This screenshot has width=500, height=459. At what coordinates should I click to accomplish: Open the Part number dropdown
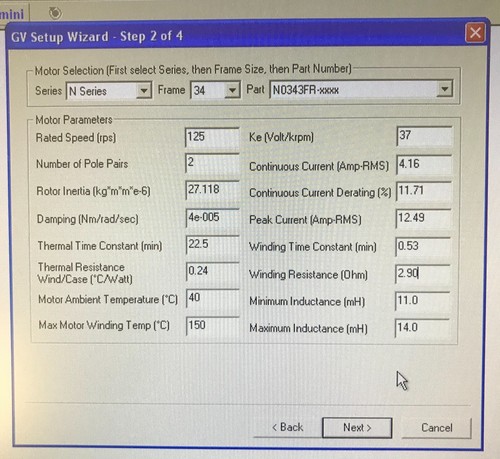coord(444,89)
